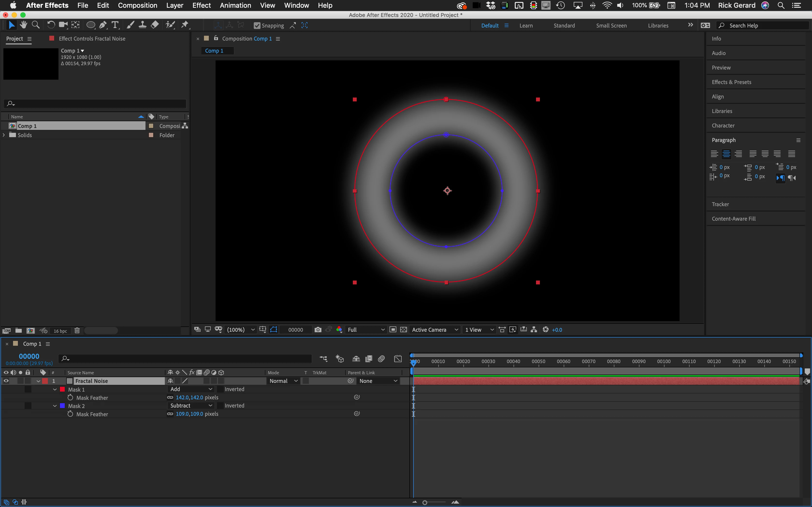Open the resolution dropdown showing Full
Image resolution: width=812 pixels, height=507 pixels.
click(365, 330)
